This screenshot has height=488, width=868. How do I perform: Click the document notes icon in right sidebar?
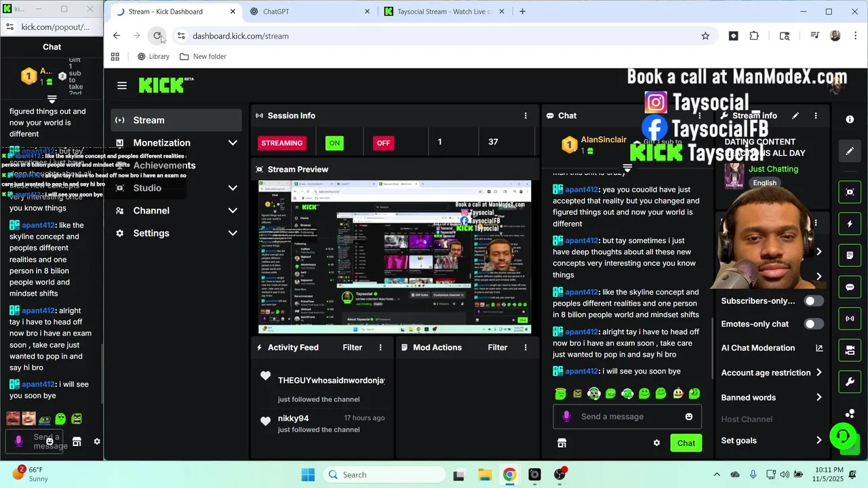(850, 256)
